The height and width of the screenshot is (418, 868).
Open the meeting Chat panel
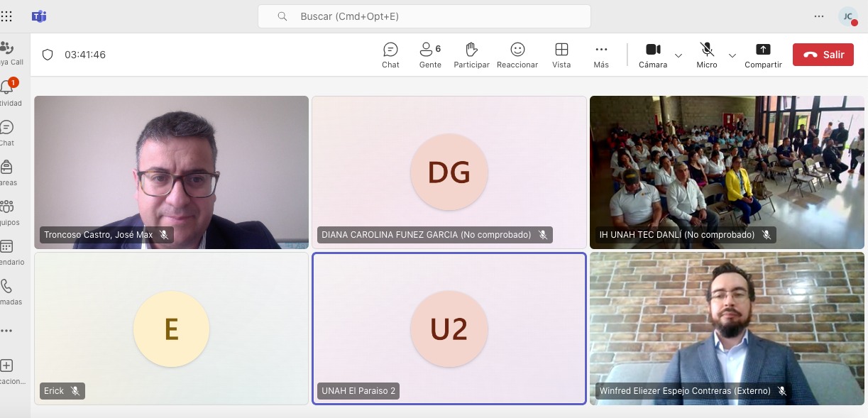[390, 55]
